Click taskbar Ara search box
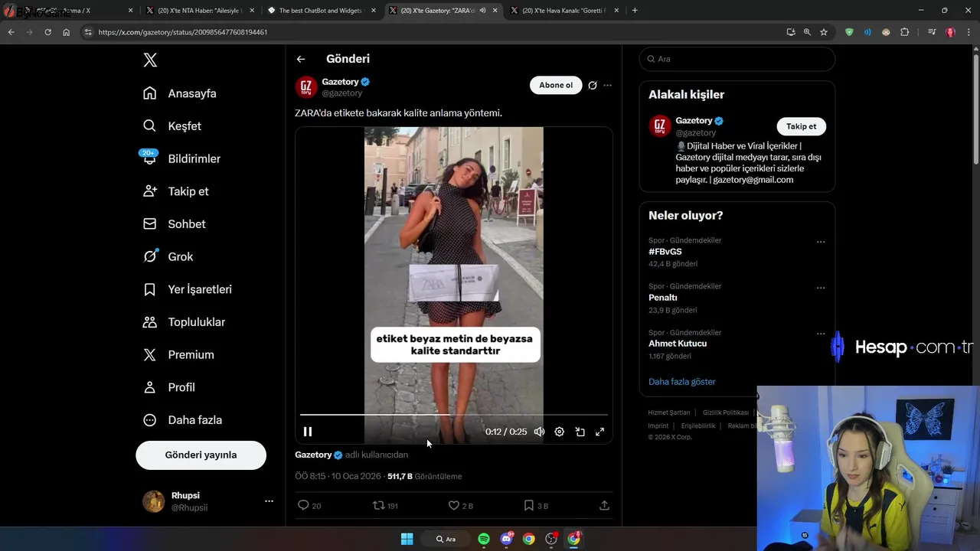980x551 pixels. pos(446,539)
